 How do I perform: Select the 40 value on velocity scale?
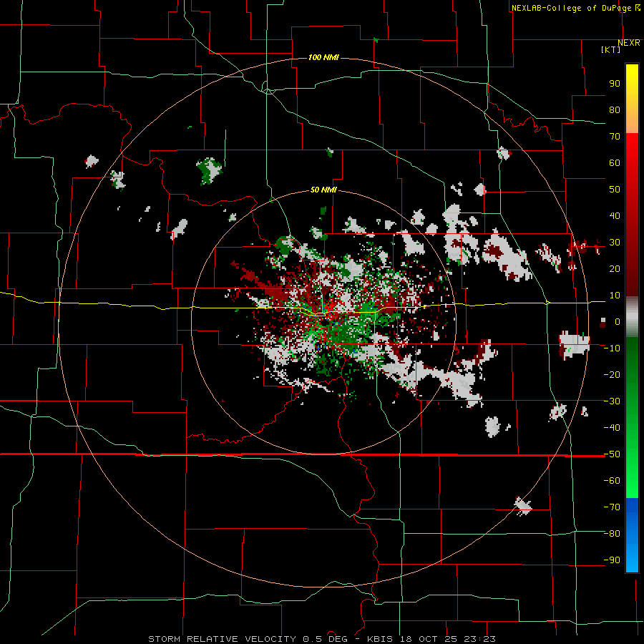(615, 216)
